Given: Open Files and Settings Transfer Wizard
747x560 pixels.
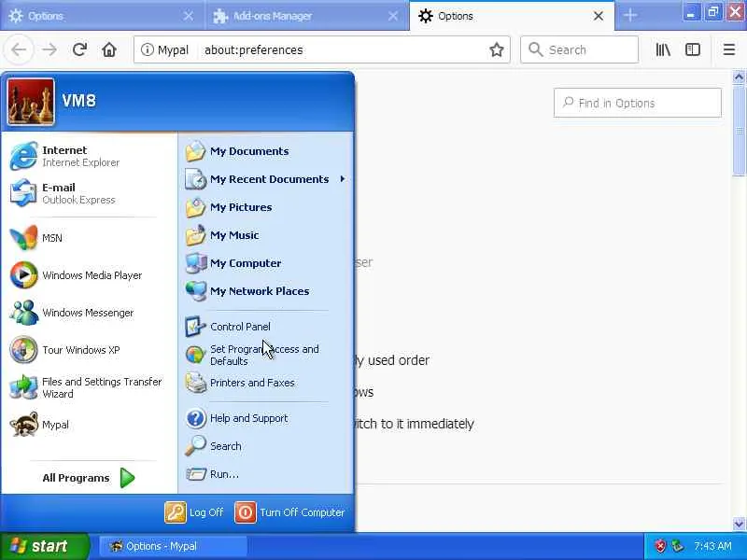Looking at the screenshot, I should point(88,387).
